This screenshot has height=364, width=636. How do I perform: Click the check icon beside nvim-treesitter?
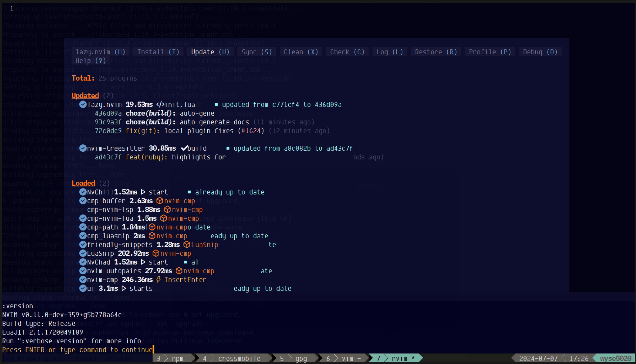point(83,148)
